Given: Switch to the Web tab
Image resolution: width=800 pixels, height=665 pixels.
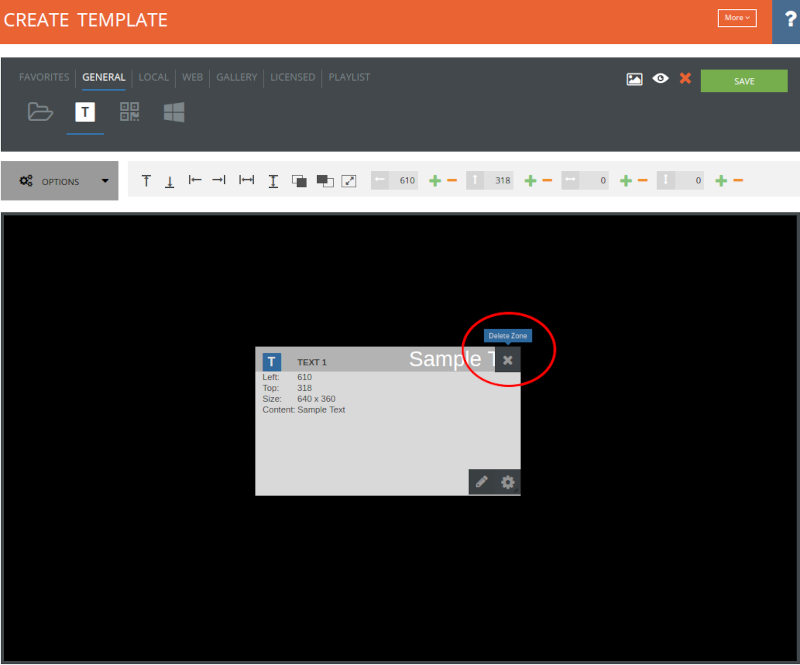Looking at the screenshot, I should pos(192,77).
